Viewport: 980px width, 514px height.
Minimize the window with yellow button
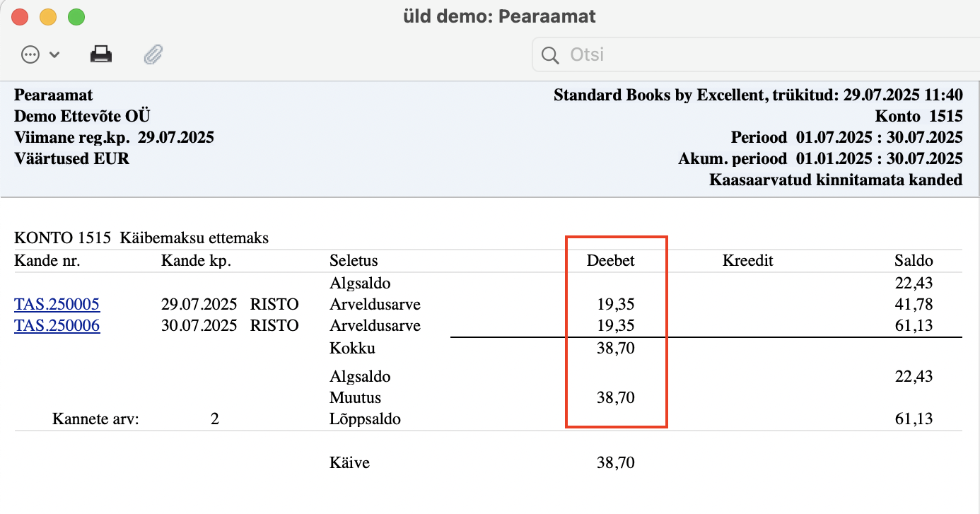tap(48, 16)
